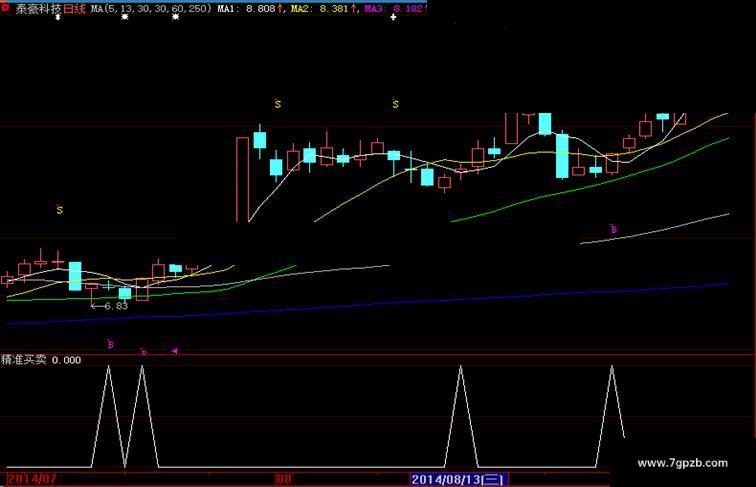Click the magenta B signal near the grey MA line
Screen dimensions: 756x487
613,229
